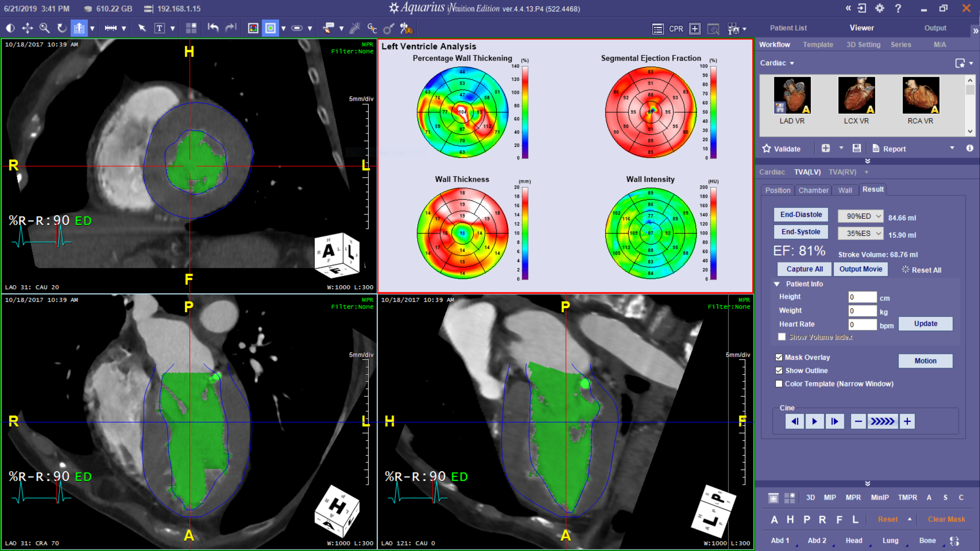Switch to the Chamber tab
Image resolution: width=980 pixels, height=551 pixels.
813,190
